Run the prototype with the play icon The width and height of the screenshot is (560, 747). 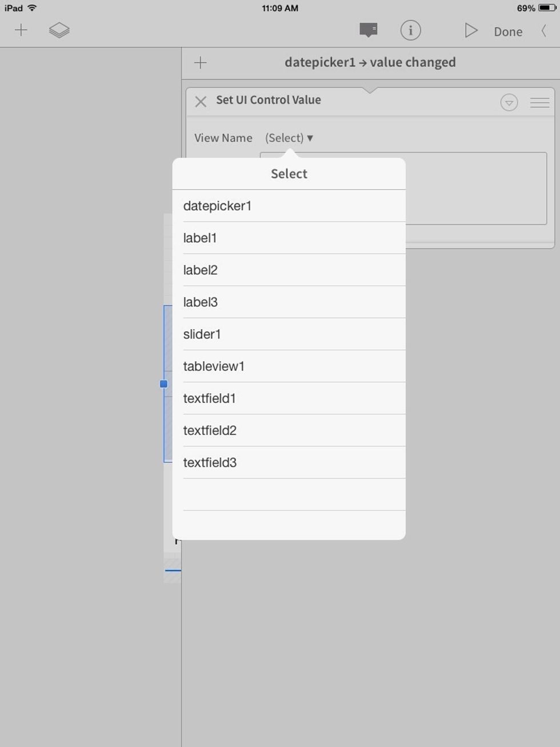[471, 30]
